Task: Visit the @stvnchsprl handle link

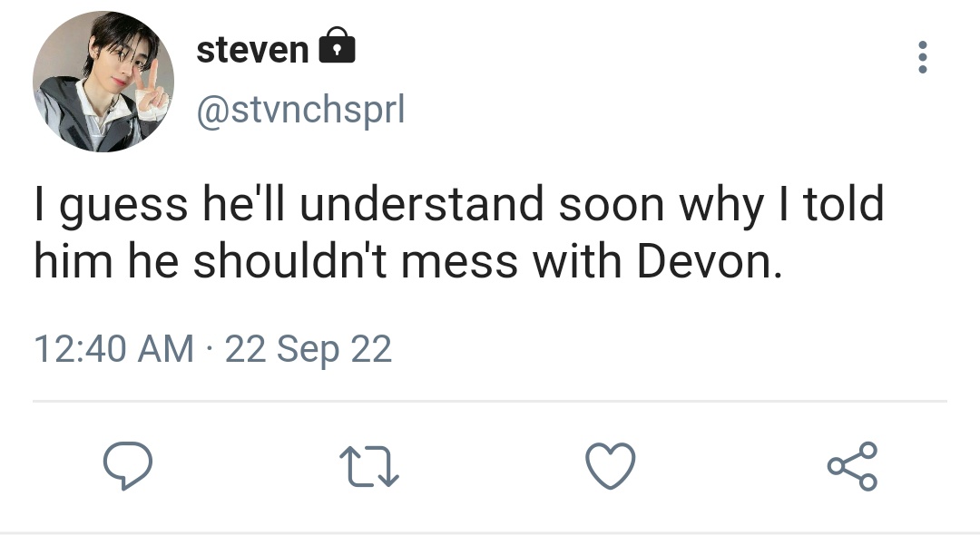Action: [301, 111]
